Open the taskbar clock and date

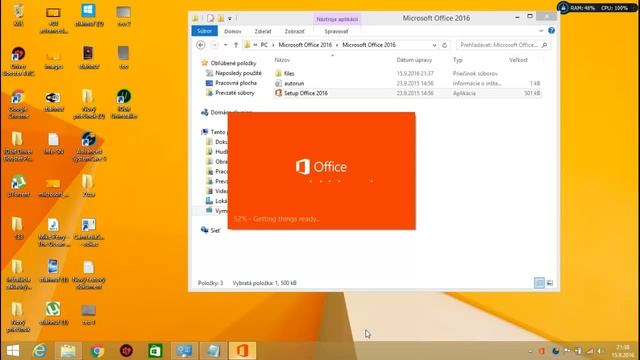[x=622, y=351]
